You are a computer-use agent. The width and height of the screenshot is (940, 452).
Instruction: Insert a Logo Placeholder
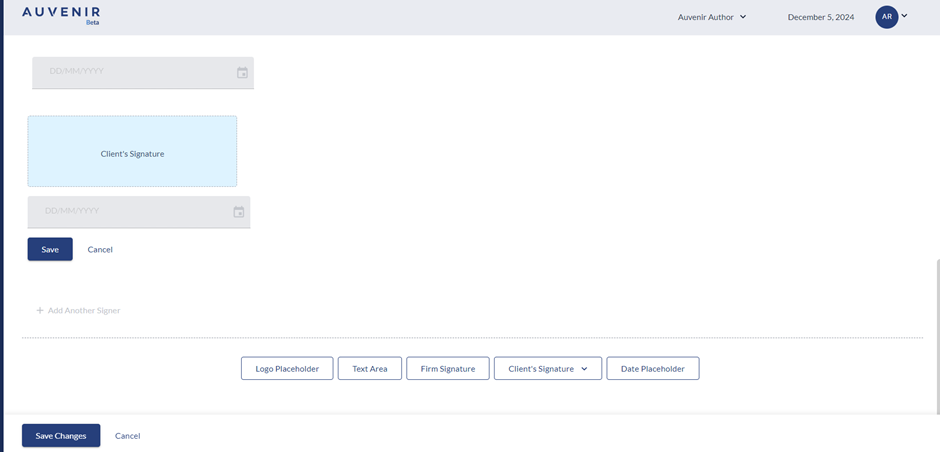point(287,369)
